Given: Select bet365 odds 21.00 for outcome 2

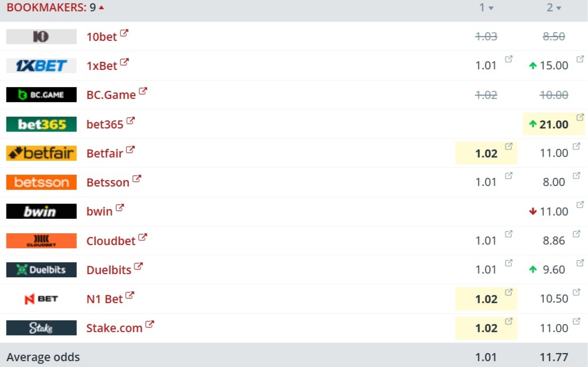Looking at the screenshot, I should (554, 125).
